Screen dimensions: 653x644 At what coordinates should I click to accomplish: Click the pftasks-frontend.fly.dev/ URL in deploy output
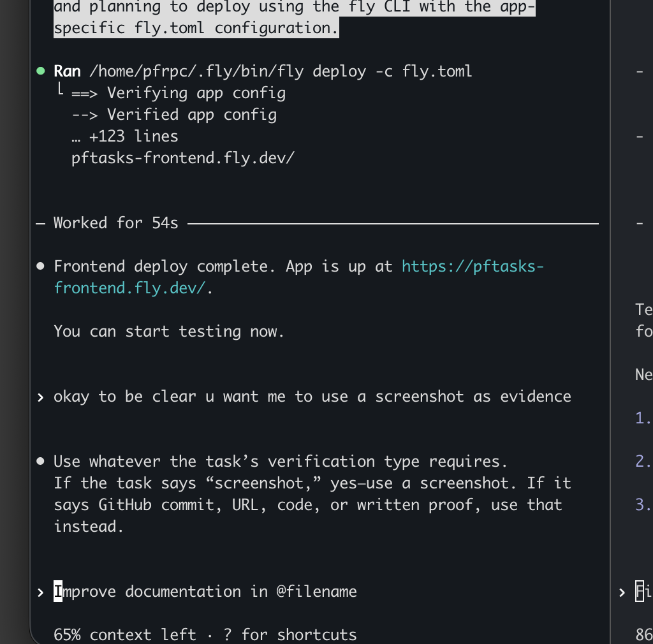click(182, 157)
